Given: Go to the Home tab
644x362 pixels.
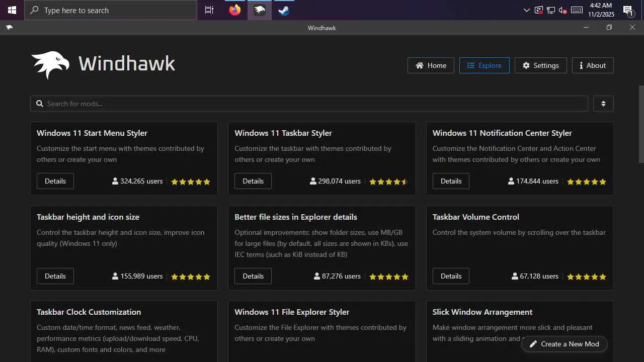Looking at the screenshot, I should (431, 65).
